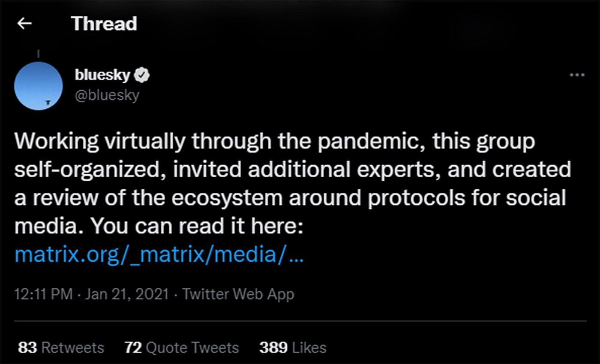Image resolution: width=600 pixels, height=364 pixels.
Task: View the 83 Retweets list
Action: [61, 347]
